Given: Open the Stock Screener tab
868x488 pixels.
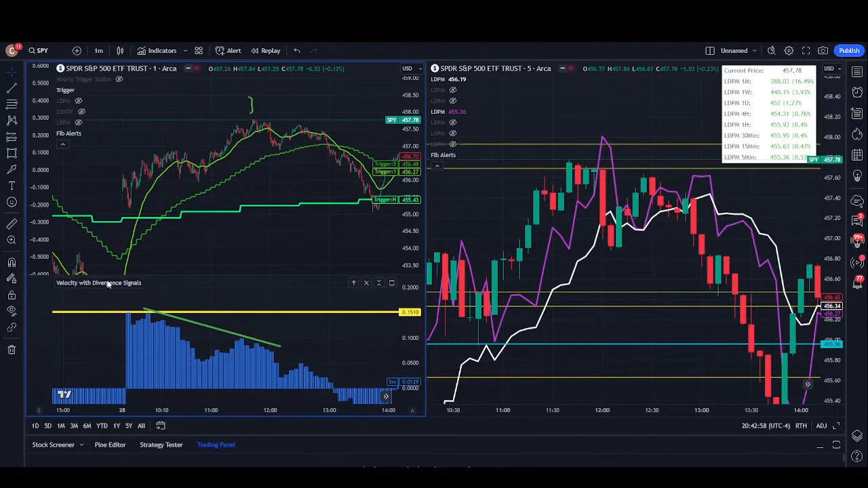Looking at the screenshot, I should click(53, 445).
